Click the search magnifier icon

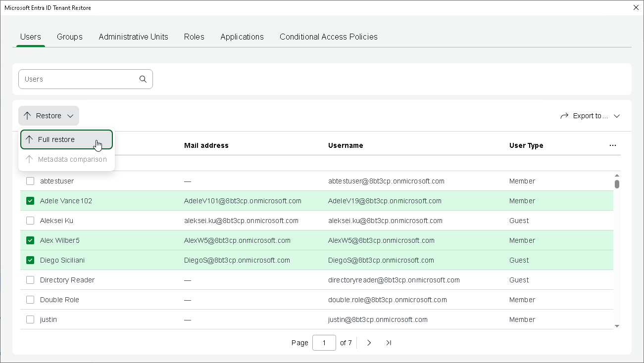143,79
